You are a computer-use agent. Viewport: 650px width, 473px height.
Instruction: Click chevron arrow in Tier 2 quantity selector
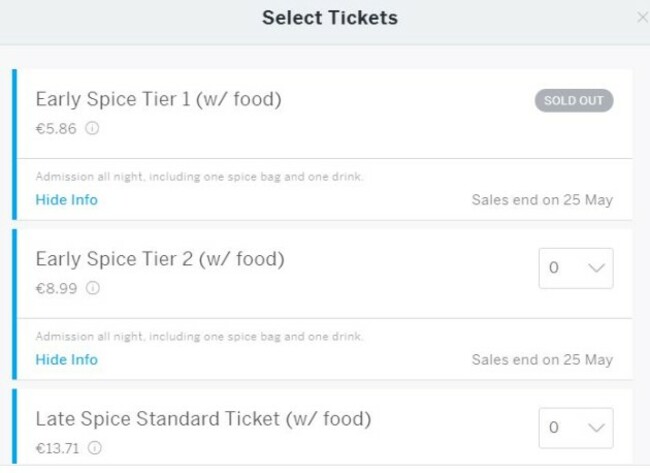[x=597, y=268]
